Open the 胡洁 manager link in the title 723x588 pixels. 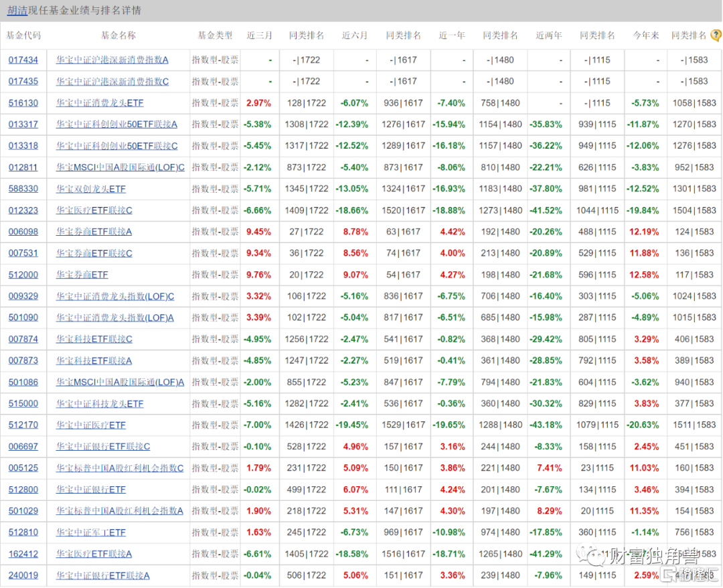click(17, 10)
